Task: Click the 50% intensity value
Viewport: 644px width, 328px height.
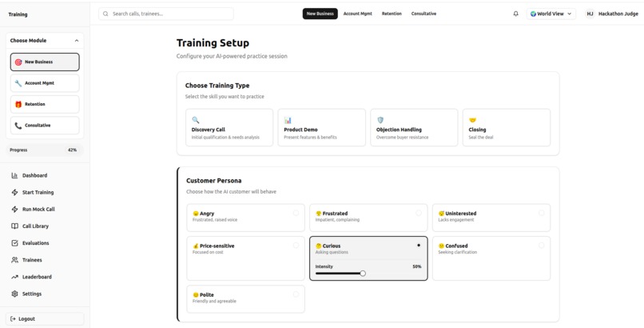Action: tap(417, 266)
